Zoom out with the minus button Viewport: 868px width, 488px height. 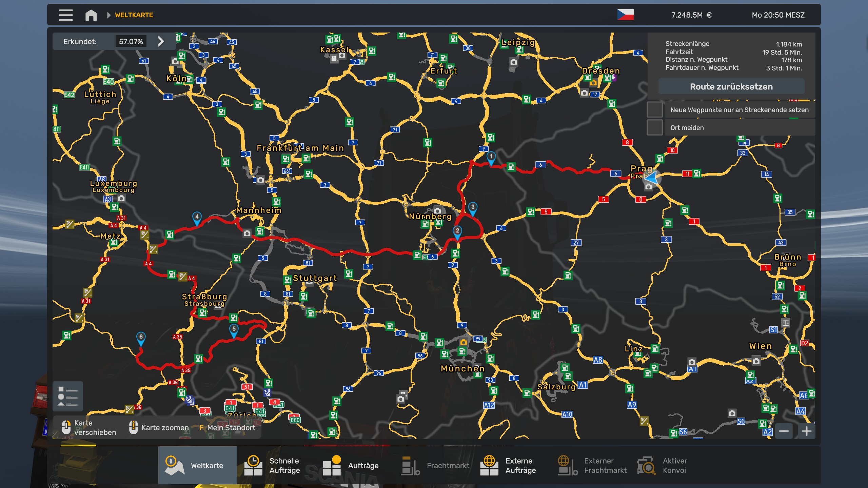point(784,431)
